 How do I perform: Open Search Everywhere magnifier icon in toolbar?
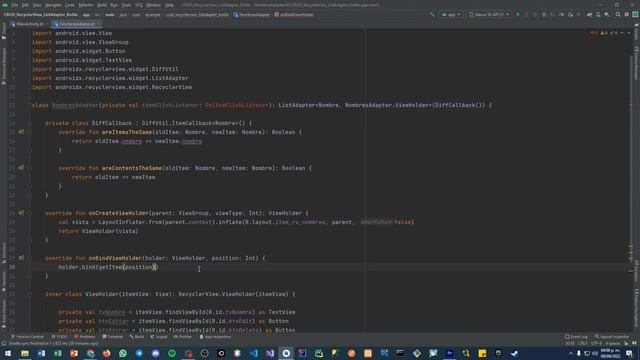[x=618, y=15]
